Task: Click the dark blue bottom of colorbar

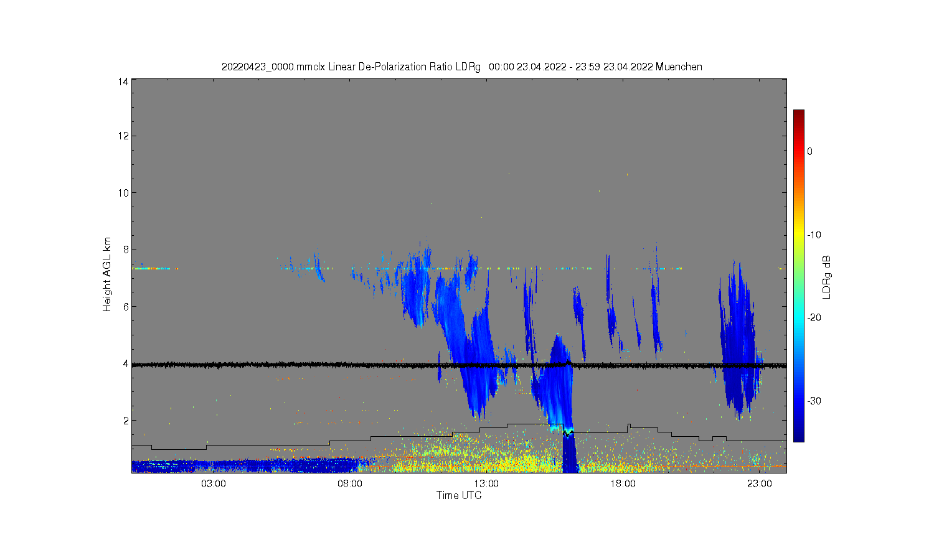Action: click(798, 436)
